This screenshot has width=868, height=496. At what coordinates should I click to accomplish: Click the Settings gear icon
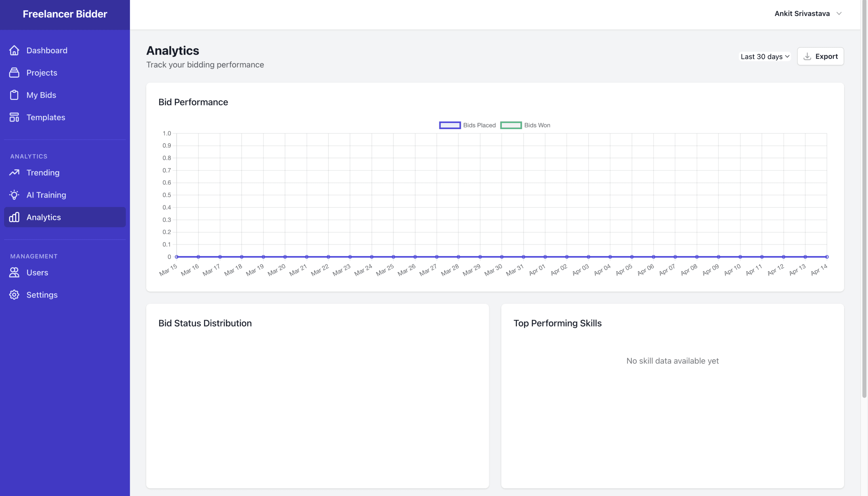coord(14,295)
